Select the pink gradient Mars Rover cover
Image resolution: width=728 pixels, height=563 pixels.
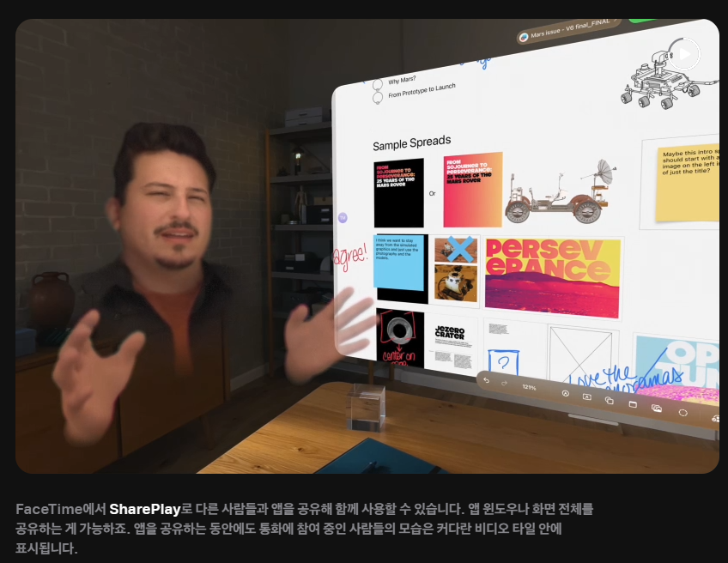(473, 190)
